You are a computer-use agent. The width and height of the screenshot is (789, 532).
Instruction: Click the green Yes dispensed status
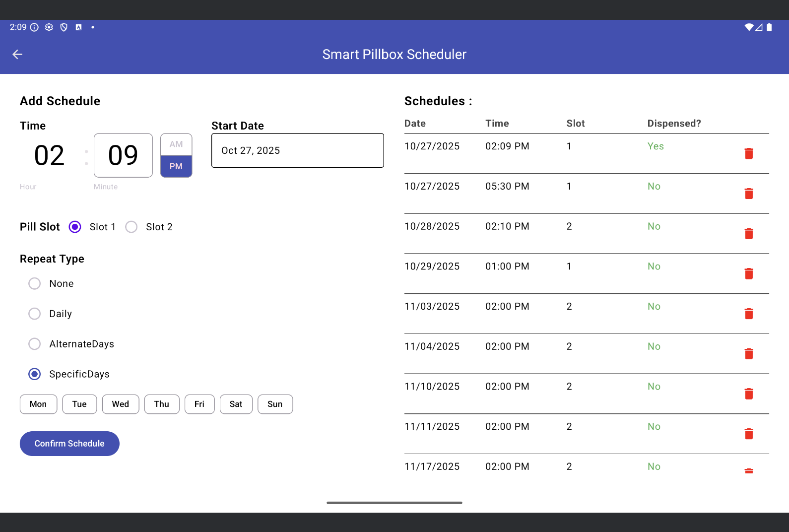(x=656, y=146)
